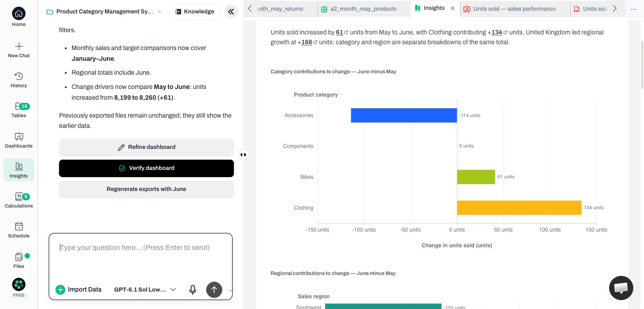Click the FREE account avatar
644x309 pixels.
[x=19, y=284]
